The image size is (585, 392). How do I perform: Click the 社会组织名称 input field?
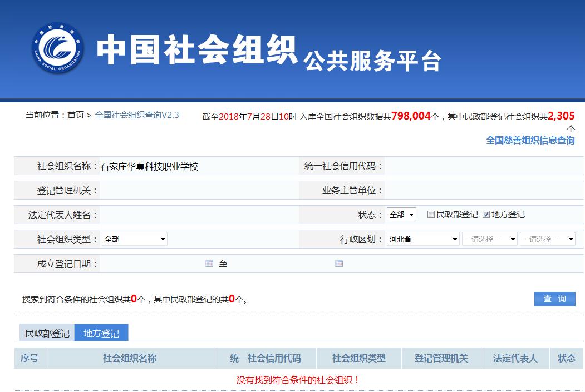[x=199, y=166]
